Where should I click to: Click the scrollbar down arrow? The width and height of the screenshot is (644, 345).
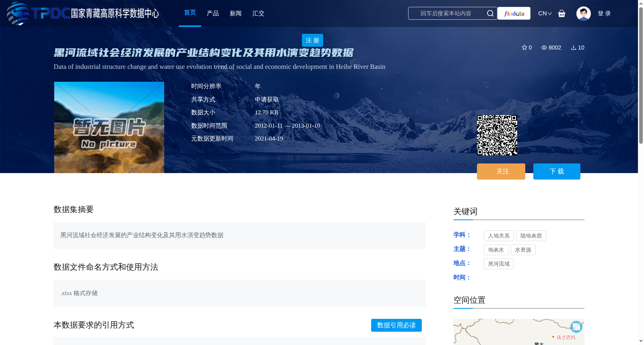[641, 341]
